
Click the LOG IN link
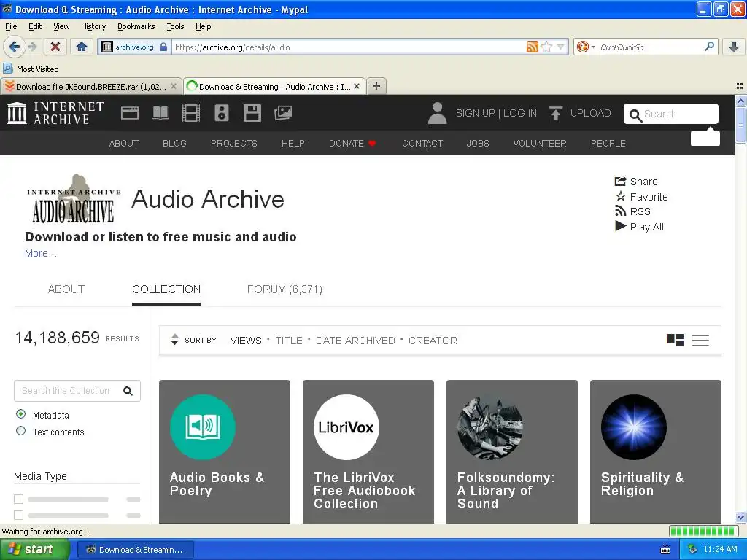[x=519, y=113]
